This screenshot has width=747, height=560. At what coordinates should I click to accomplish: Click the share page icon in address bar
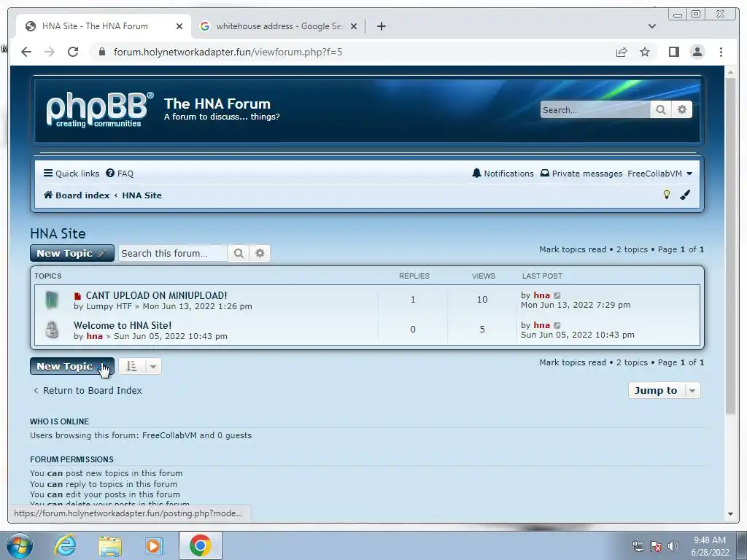tap(622, 52)
